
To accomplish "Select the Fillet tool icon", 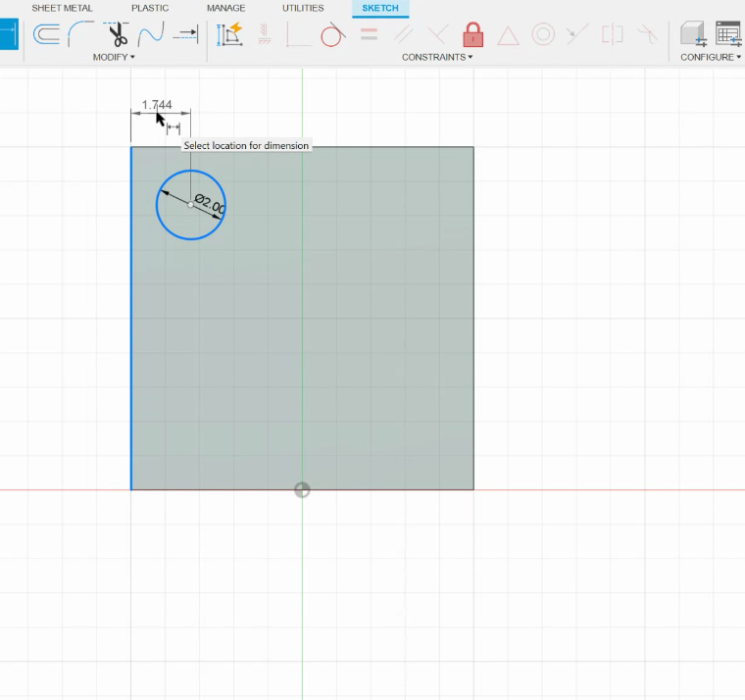I will coord(80,33).
